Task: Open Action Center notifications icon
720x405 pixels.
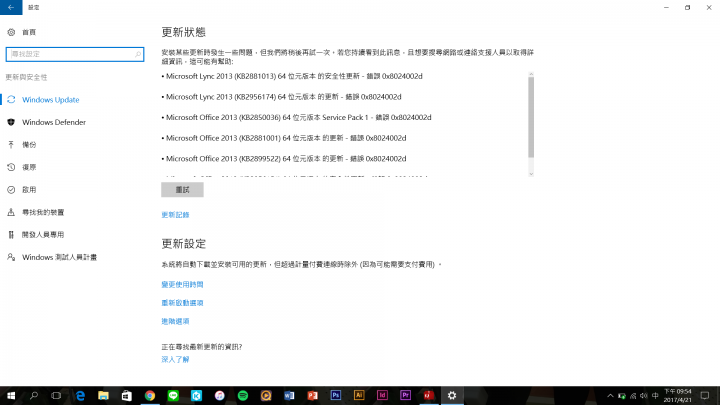Action: (x=705, y=395)
